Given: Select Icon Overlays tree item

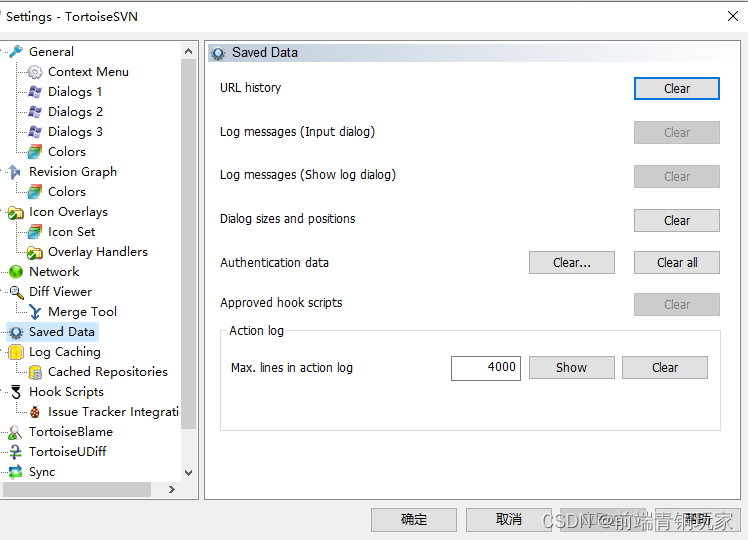Looking at the screenshot, I should 68,212.
